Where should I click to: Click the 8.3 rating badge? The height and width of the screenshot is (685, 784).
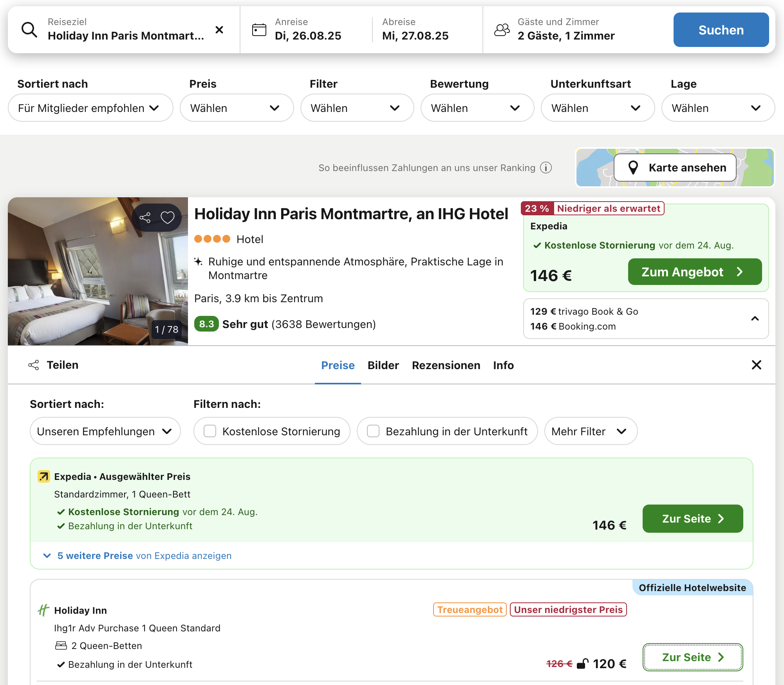point(206,324)
